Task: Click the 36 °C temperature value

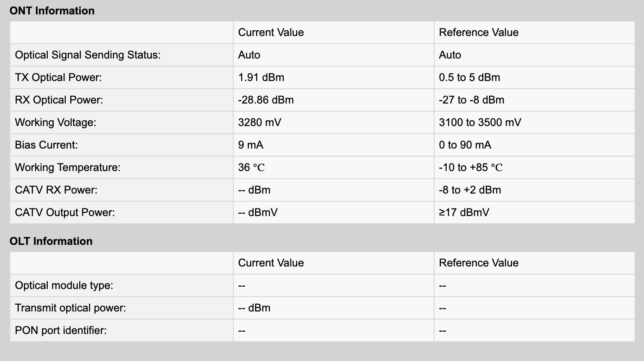Action: pyautogui.click(x=251, y=167)
